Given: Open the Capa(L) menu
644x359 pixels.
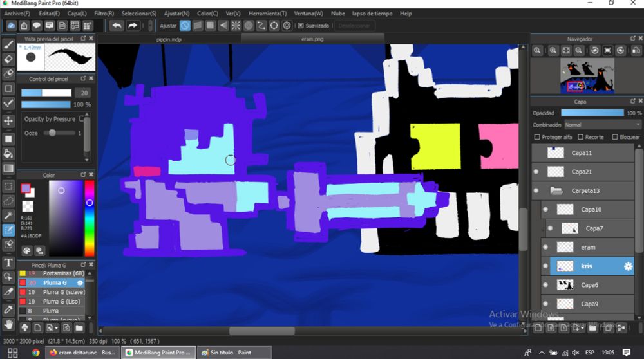Looking at the screenshot, I should pyautogui.click(x=77, y=14).
